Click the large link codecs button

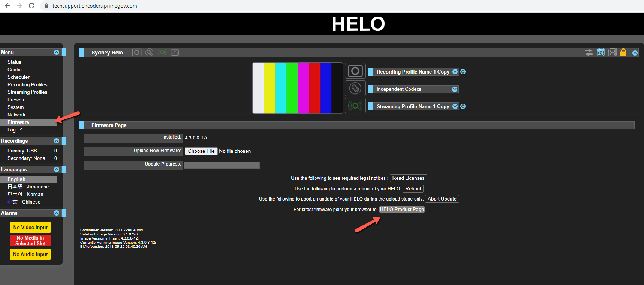click(x=355, y=88)
